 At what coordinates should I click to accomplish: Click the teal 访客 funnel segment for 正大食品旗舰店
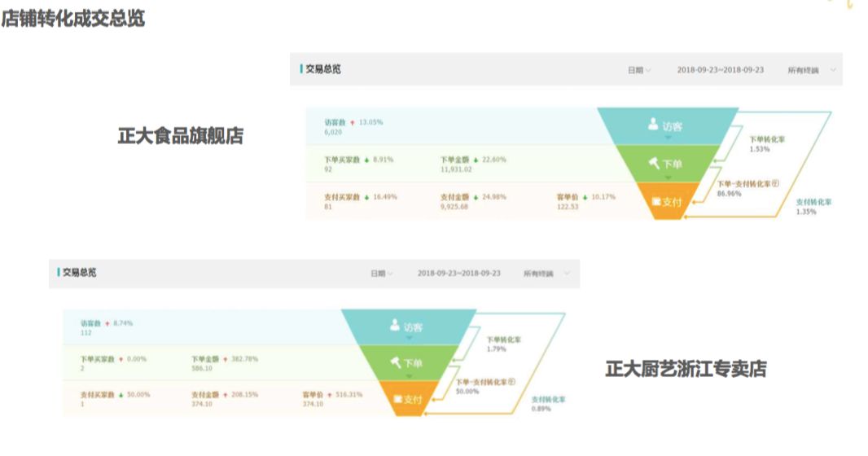[668, 126]
